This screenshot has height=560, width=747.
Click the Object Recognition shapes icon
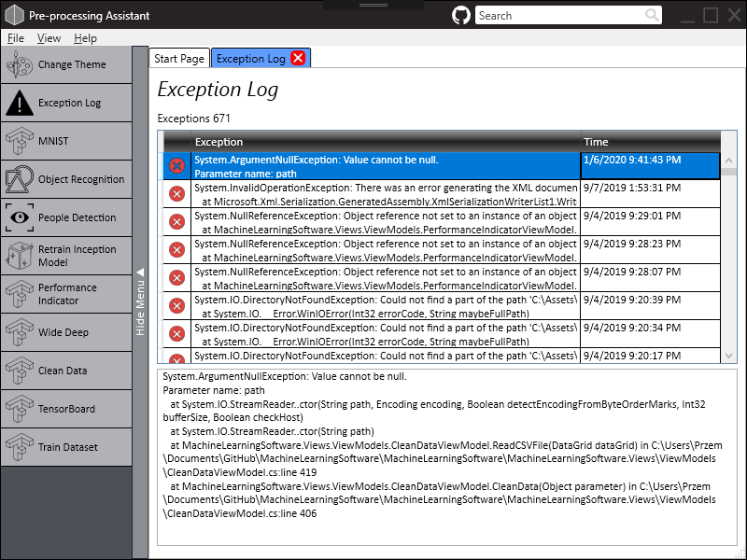[x=20, y=179]
